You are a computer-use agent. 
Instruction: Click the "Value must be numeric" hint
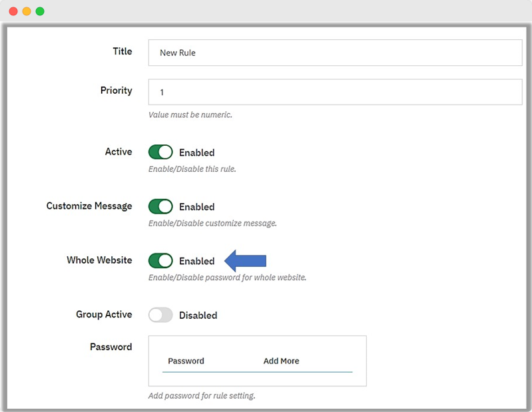[190, 114]
